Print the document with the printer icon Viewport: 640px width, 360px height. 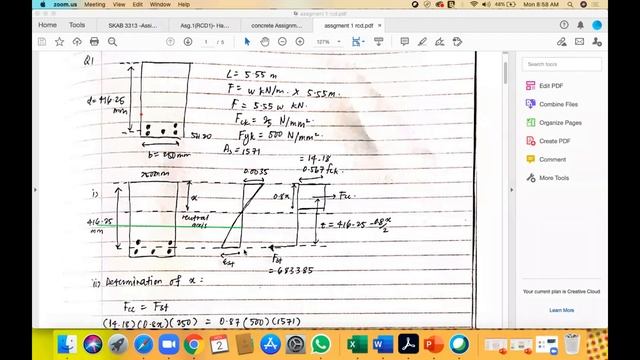(94, 42)
